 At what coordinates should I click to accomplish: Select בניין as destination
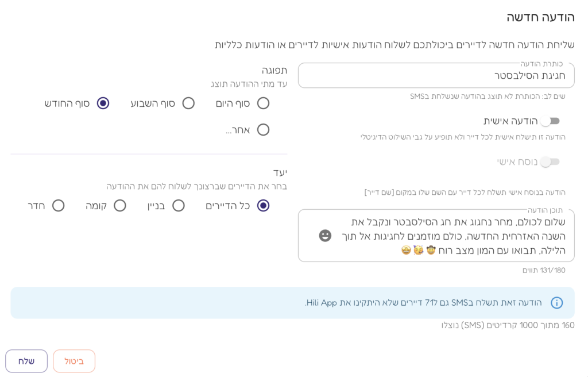(x=179, y=206)
